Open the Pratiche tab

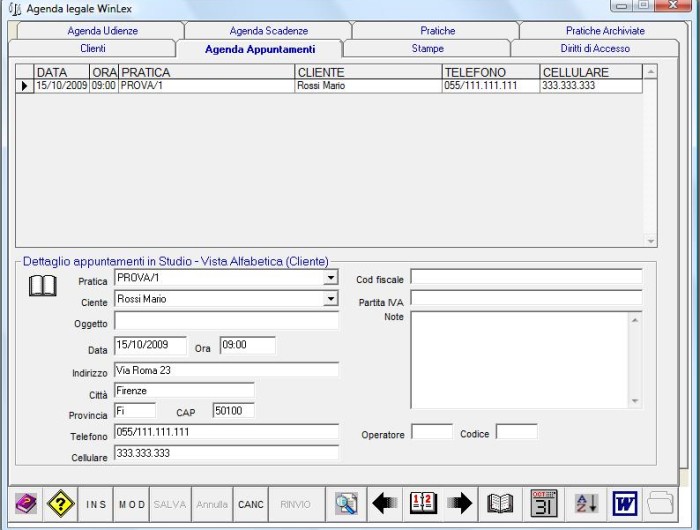point(438,31)
